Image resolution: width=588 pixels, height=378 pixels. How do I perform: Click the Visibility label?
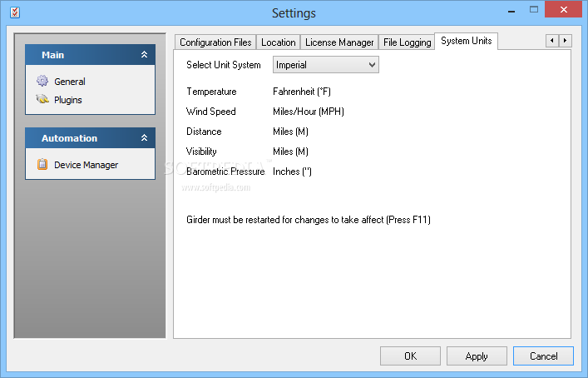[x=201, y=152]
